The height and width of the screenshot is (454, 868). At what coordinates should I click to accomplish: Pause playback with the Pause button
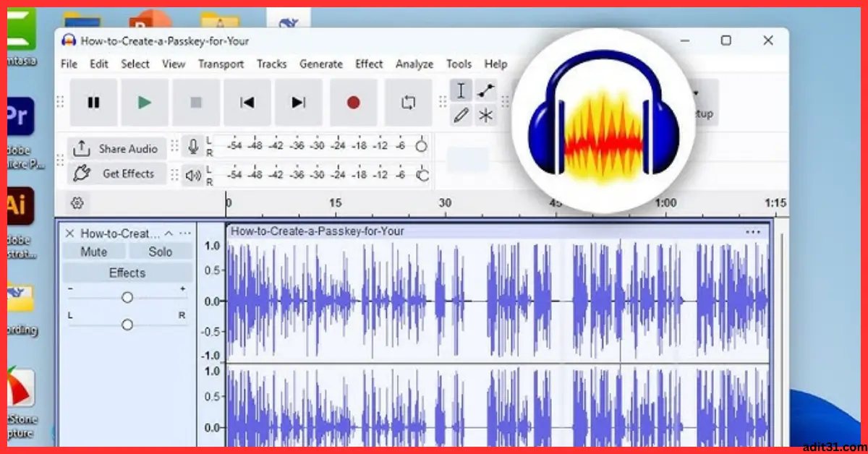pyautogui.click(x=93, y=103)
